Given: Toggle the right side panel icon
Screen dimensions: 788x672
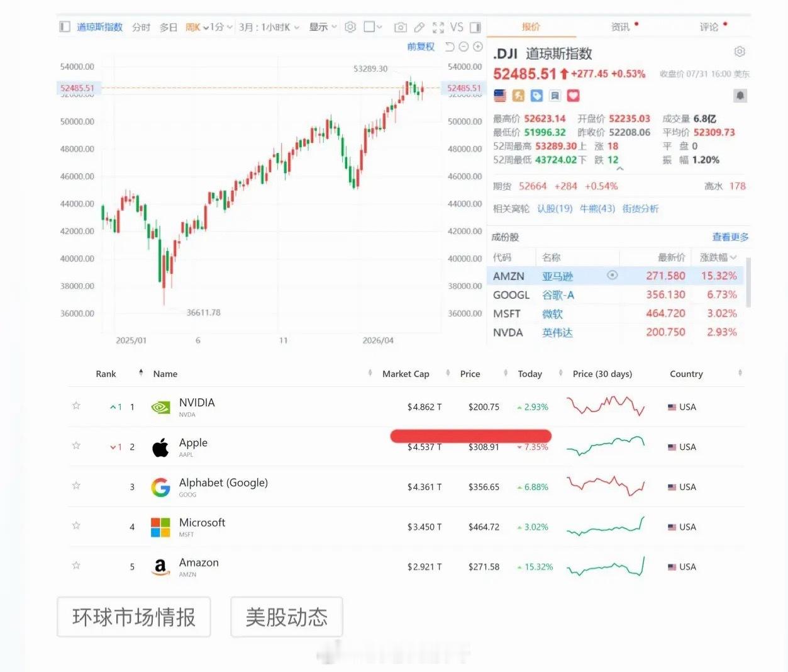Looking at the screenshot, I should 475,27.
